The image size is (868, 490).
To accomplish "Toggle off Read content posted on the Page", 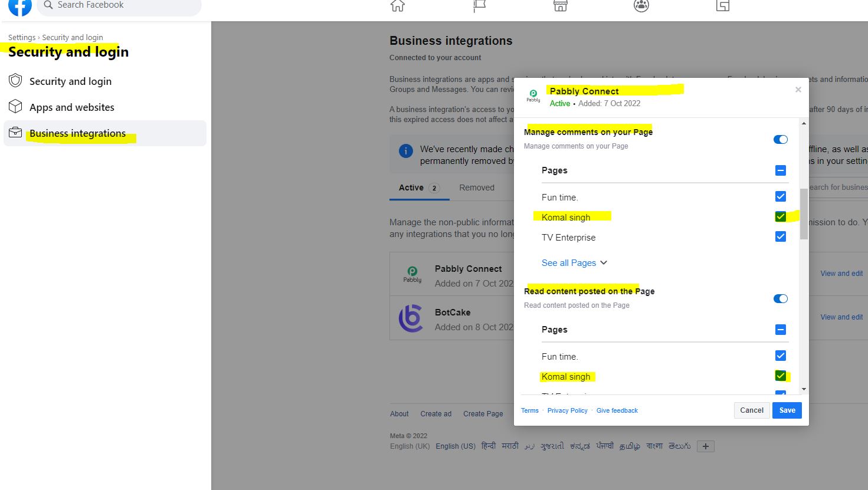I will pos(780,299).
